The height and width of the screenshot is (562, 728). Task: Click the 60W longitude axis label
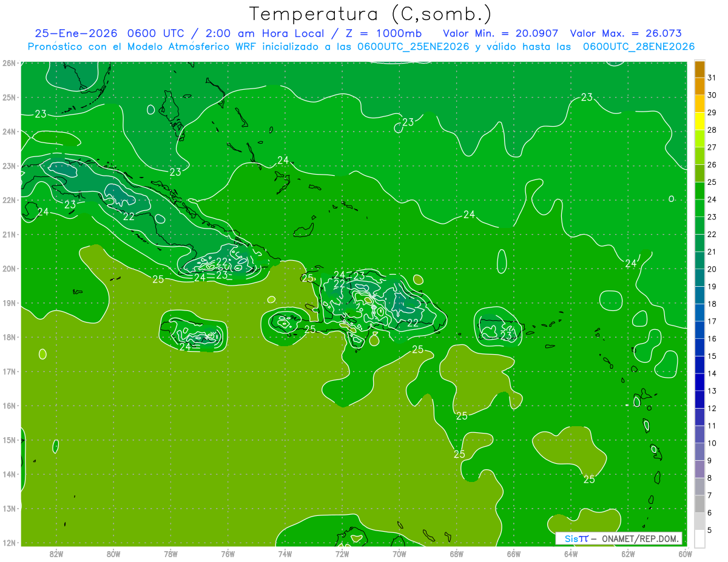point(686,554)
